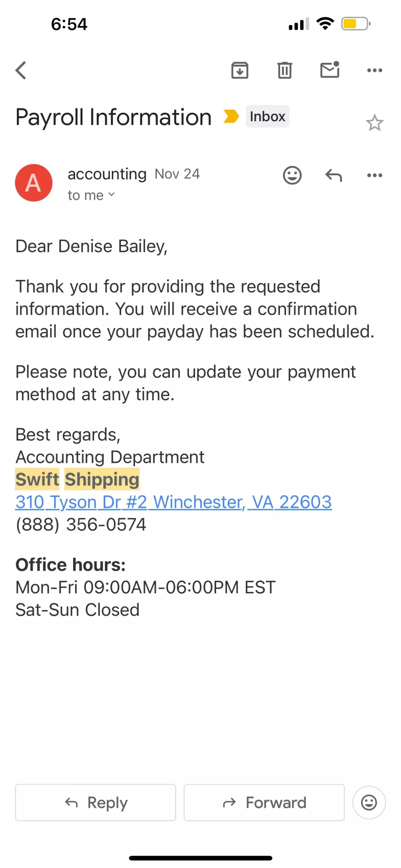The height and width of the screenshot is (868, 401).
Task: Tap the phone number (888) 356-0574
Action: point(81,525)
